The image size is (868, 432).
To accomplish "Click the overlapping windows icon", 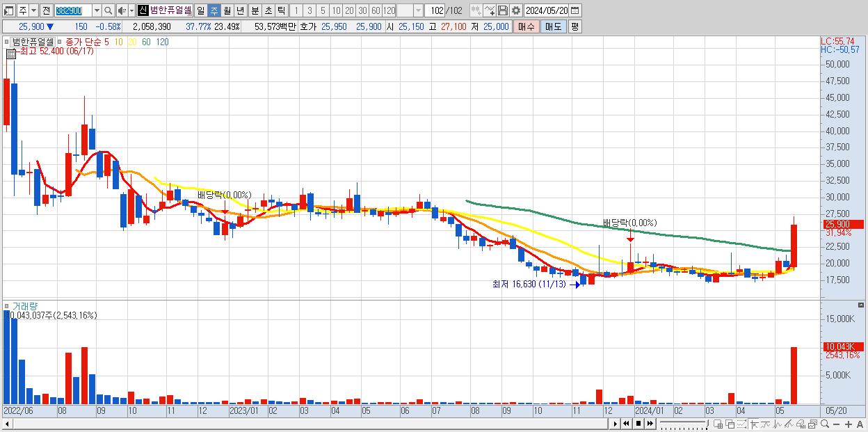I will tap(730, 424).
